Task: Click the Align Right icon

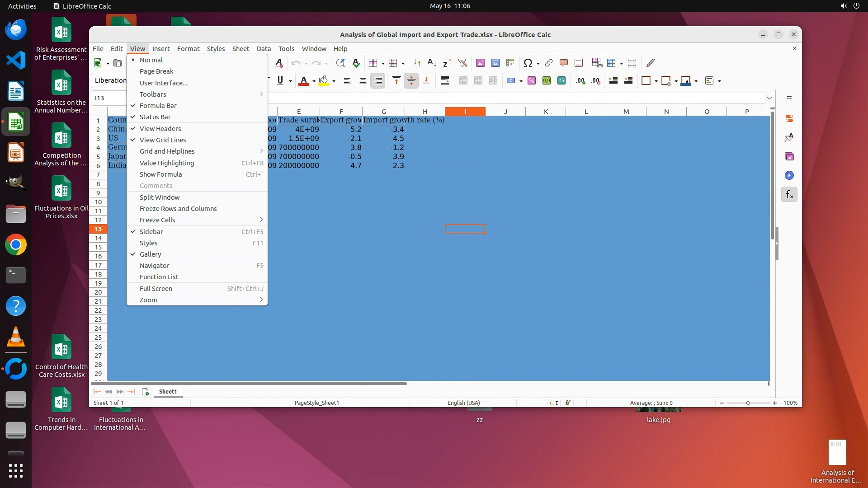Action: tap(378, 81)
